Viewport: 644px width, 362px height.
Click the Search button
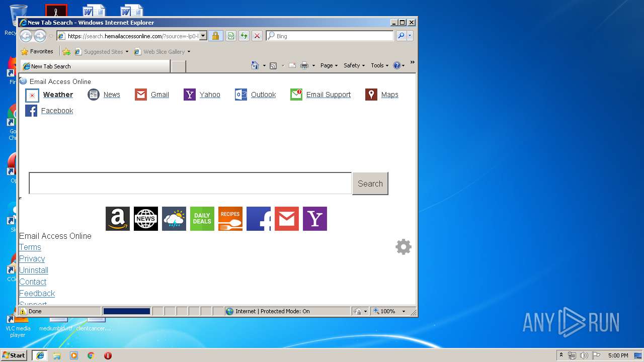tap(370, 184)
